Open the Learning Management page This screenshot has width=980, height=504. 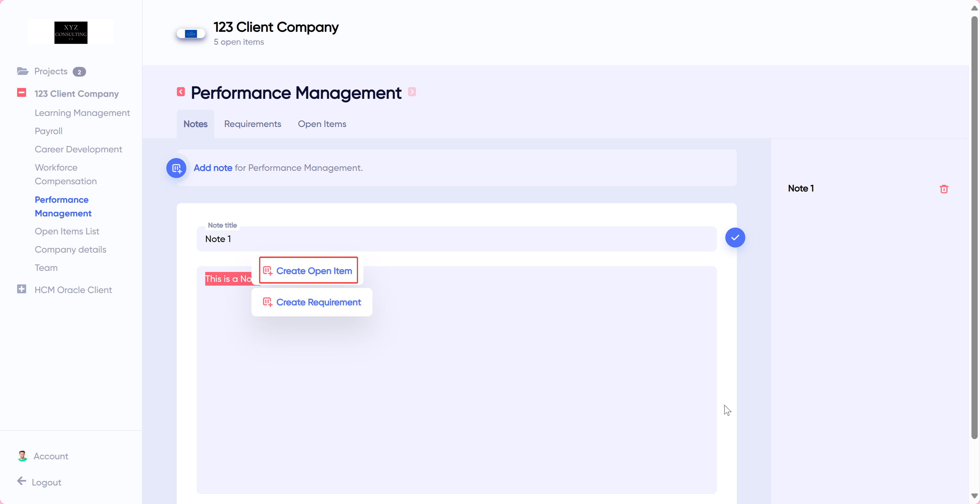(82, 112)
